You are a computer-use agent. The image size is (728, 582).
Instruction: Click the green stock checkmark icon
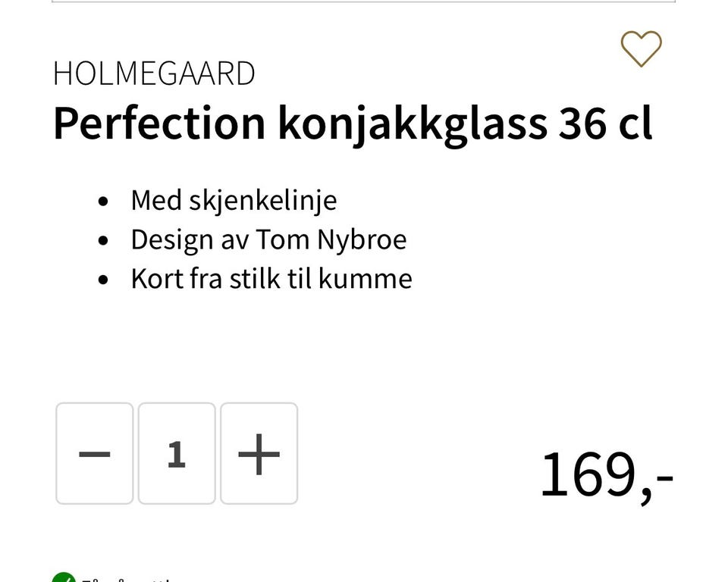tap(64, 577)
